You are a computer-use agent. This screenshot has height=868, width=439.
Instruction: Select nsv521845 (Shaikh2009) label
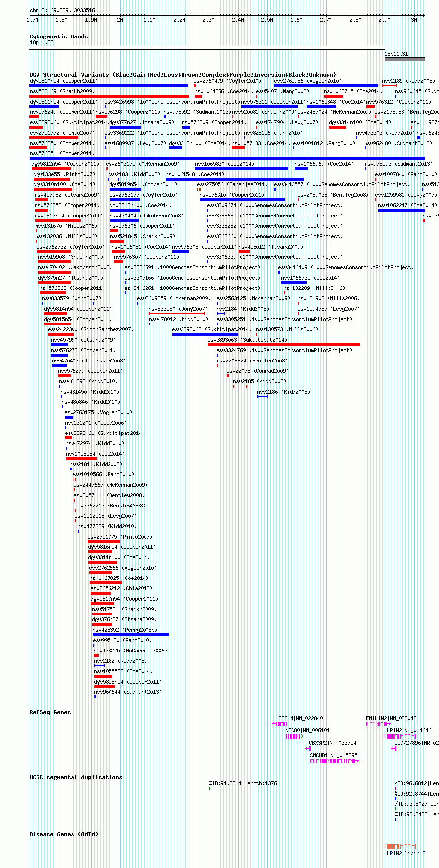click(143, 236)
